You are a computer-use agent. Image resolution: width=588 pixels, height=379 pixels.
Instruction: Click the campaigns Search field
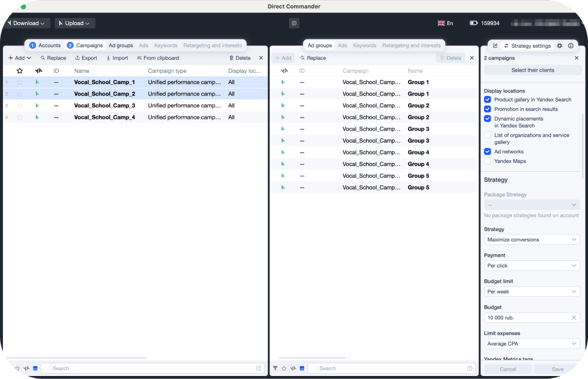152,368
